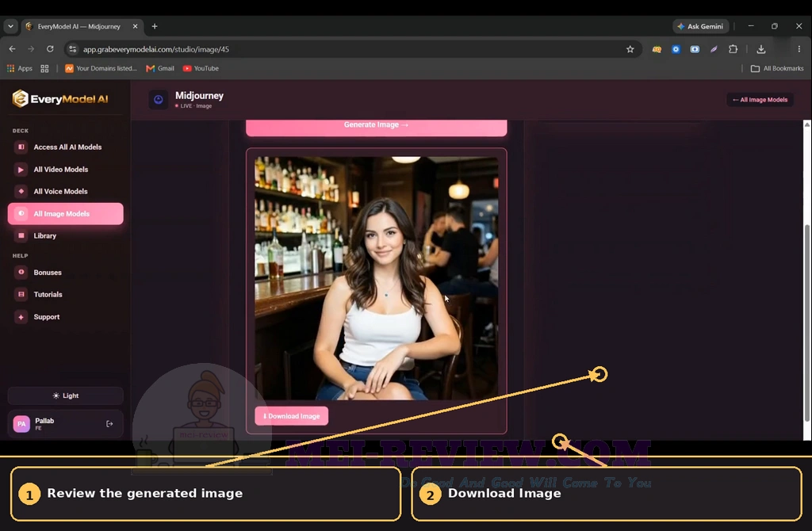Image resolution: width=812 pixels, height=531 pixels.
Task: Click the generated woman image
Action: (376, 278)
